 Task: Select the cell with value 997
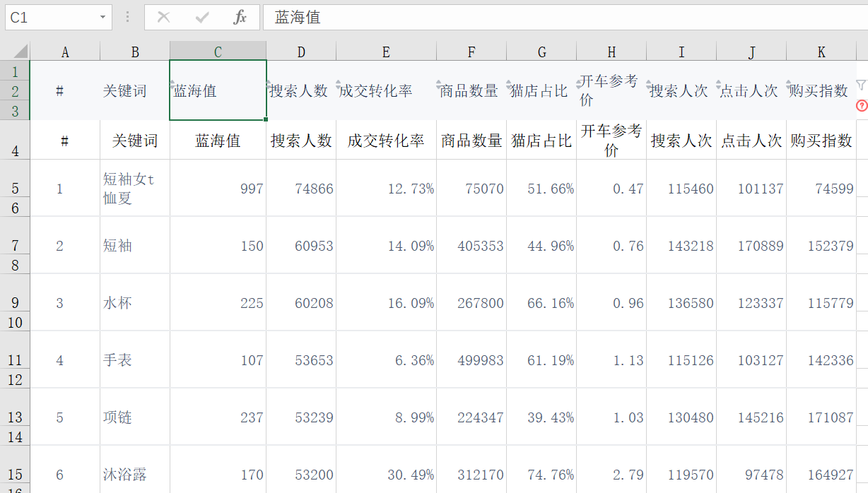[218, 189]
